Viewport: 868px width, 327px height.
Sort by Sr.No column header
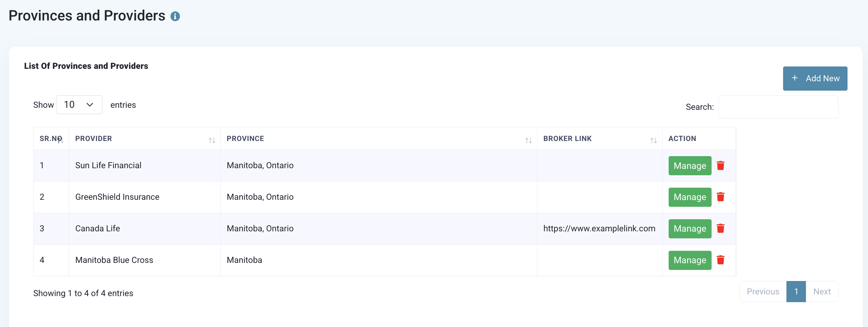coord(51,139)
